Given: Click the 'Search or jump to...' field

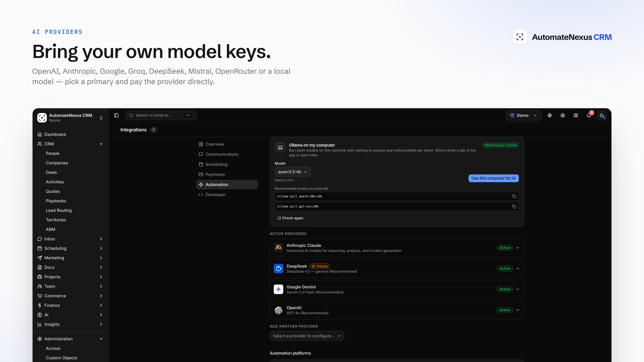Looking at the screenshot, I should (161, 115).
